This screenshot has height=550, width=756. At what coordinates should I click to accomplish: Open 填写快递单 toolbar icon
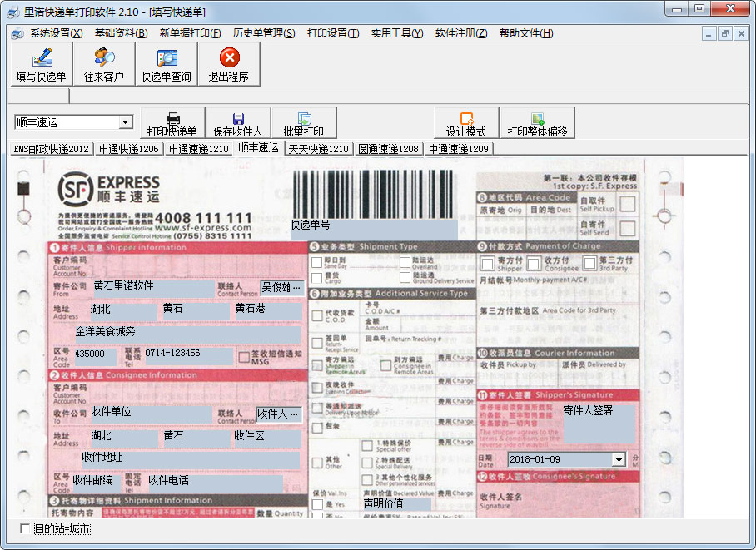pos(42,64)
